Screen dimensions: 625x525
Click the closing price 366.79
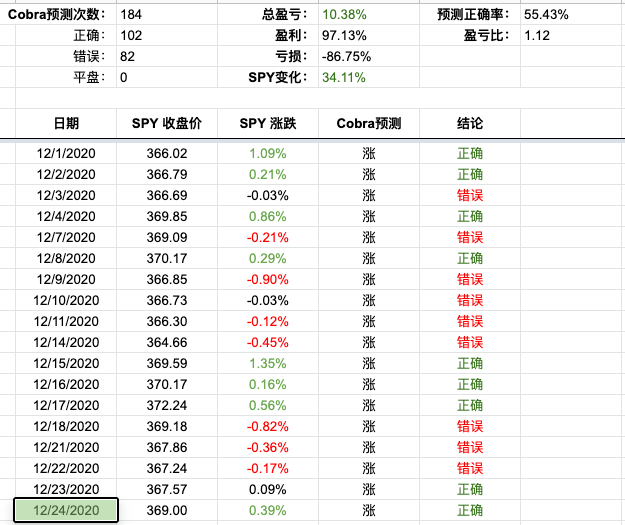coord(167,174)
